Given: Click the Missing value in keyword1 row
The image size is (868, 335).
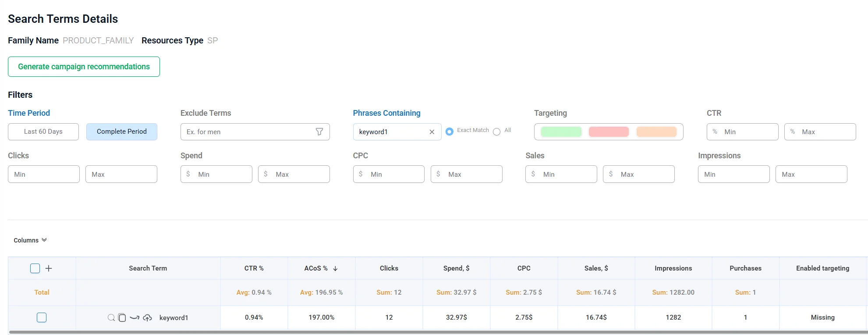Looking at the screenshot, I should (x=823, y=317).
